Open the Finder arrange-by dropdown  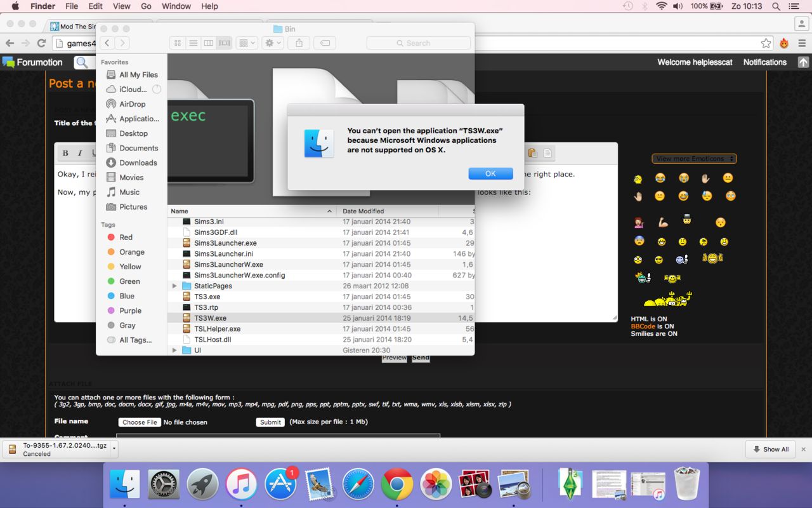[x=246, y=43]
